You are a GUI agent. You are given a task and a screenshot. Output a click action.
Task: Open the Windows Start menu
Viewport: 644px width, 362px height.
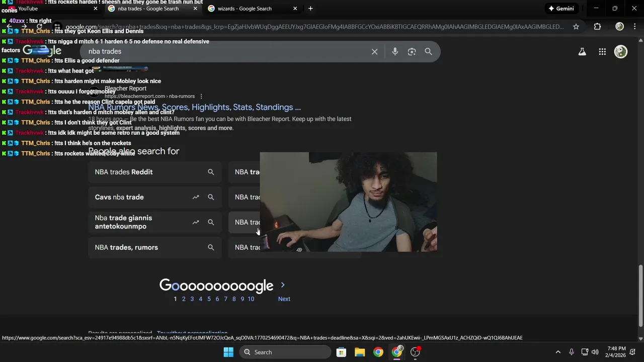tap(228, 352)
